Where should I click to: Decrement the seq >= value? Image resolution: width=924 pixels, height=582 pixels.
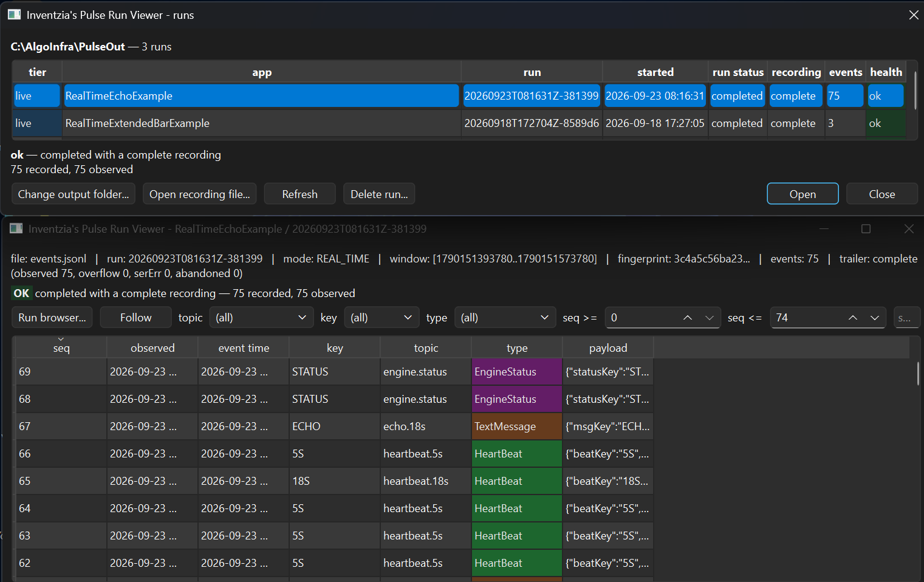(x=709, y=318)
